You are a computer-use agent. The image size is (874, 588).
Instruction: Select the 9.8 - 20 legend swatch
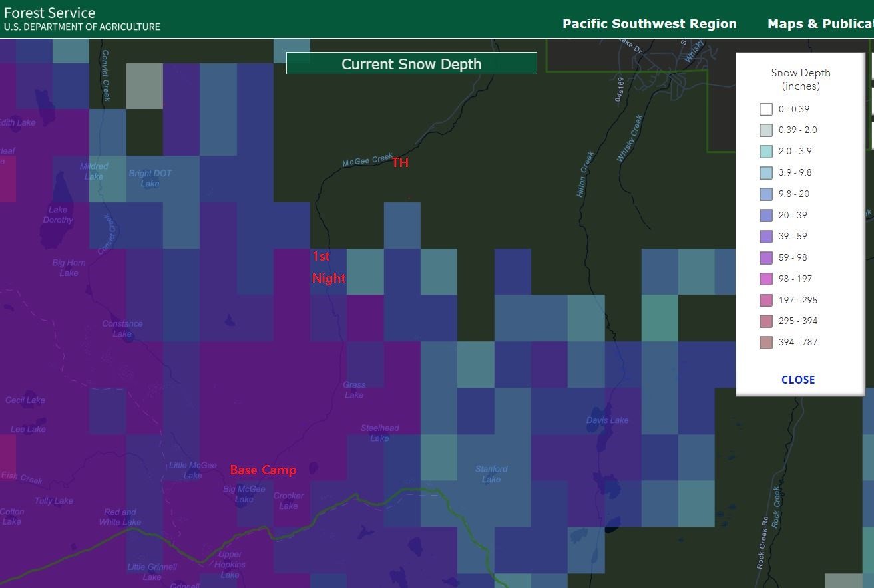tap(766, 194)
